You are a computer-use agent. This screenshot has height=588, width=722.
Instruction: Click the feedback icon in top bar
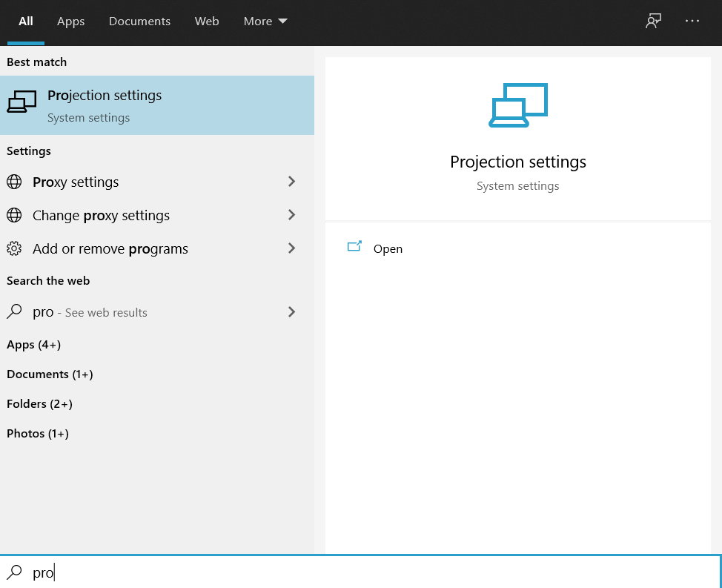(652, 22)
